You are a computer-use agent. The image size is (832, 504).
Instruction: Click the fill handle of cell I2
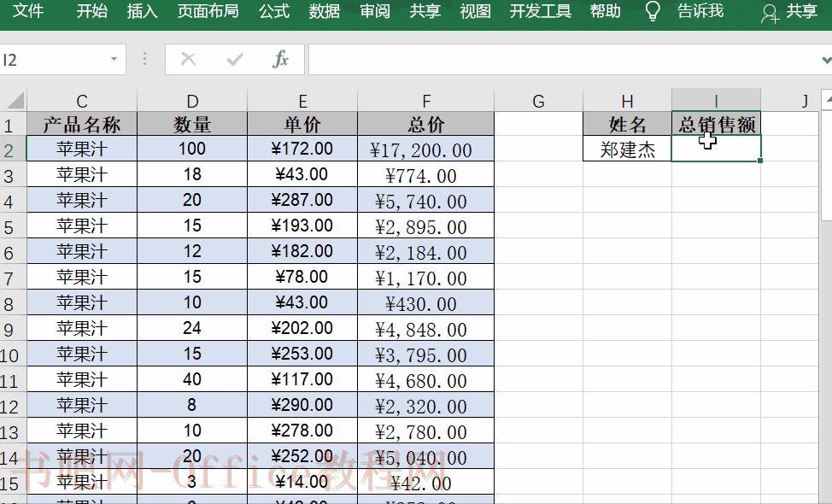760,161
